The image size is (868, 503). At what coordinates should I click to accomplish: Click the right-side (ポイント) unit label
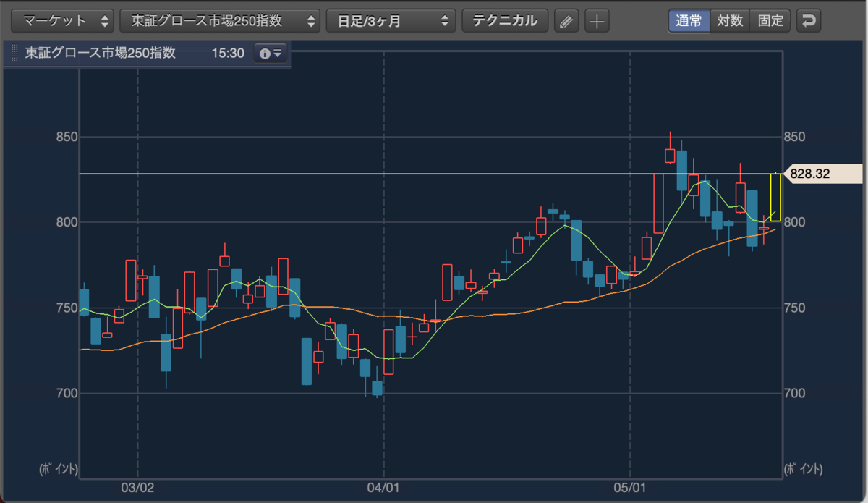click(x=804, y=469)
